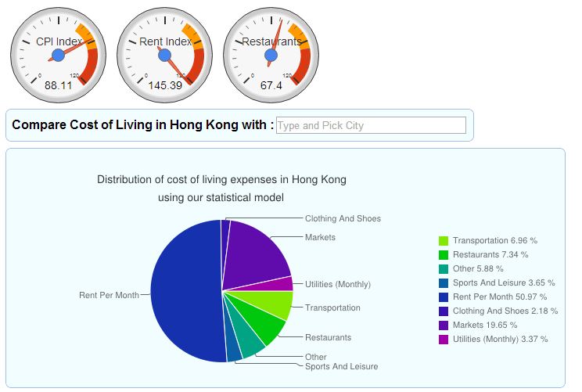
Task: Click the Markets legend color swatch
Action: (444, 325)
